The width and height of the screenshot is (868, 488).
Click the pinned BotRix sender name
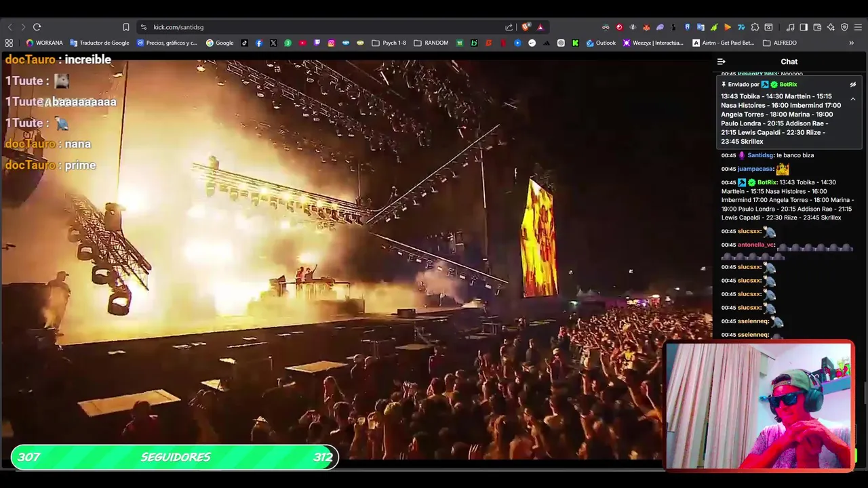coord(788,85)
